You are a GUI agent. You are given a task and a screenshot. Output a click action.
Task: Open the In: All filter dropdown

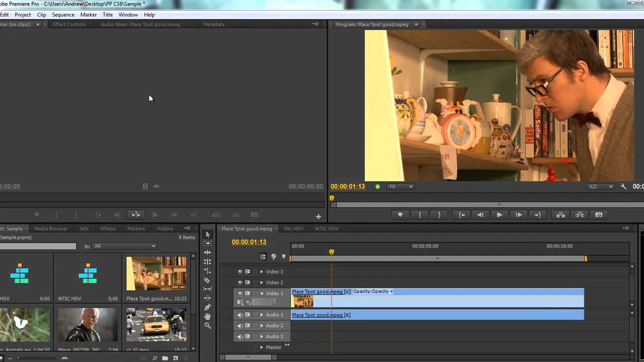pyautogui.click(x=125, y=246)
